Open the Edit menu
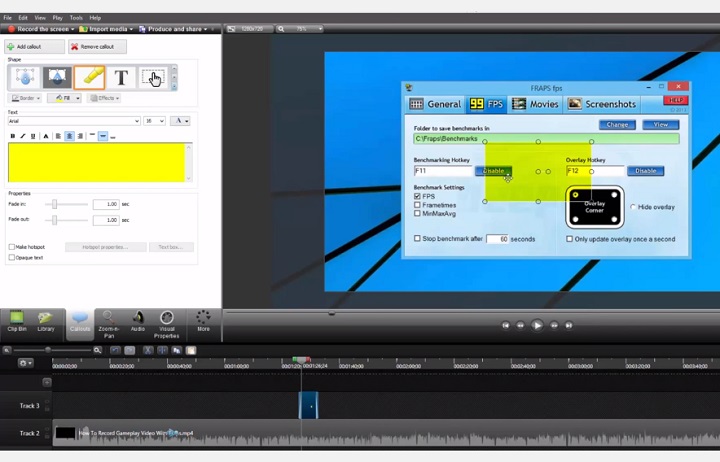The width and height of the screenshot is (720, 462). point(23,18)
